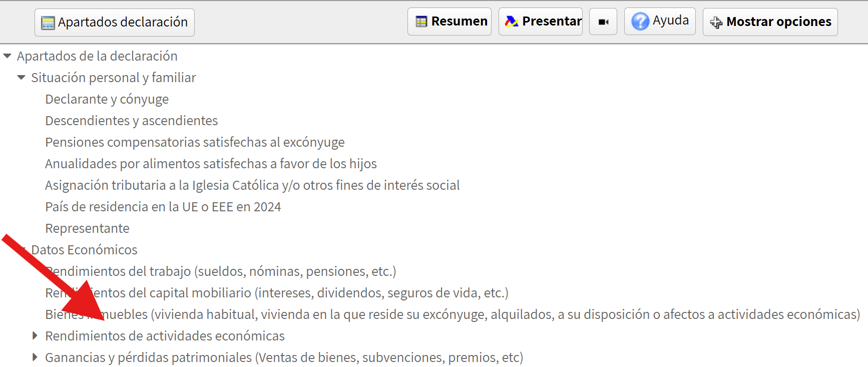This screenshot has width=868, height=367.
Task: Open Anualidades por alimentos a favor de hijos
Action: pyautogui.click(x=211, y=164)
